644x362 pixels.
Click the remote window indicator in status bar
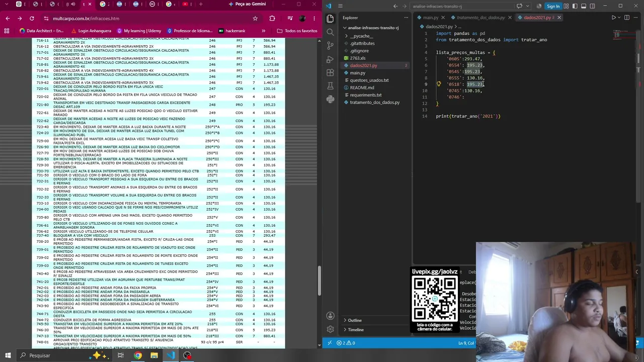[330, 343]
